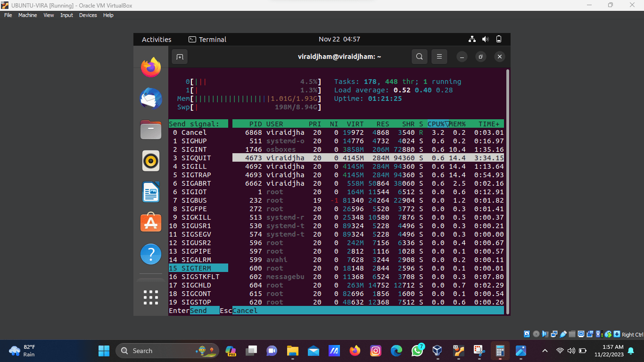Show Applications grid in the Ubuntu dock
This screenshot has height=362, width=644.
coord(151,297)
